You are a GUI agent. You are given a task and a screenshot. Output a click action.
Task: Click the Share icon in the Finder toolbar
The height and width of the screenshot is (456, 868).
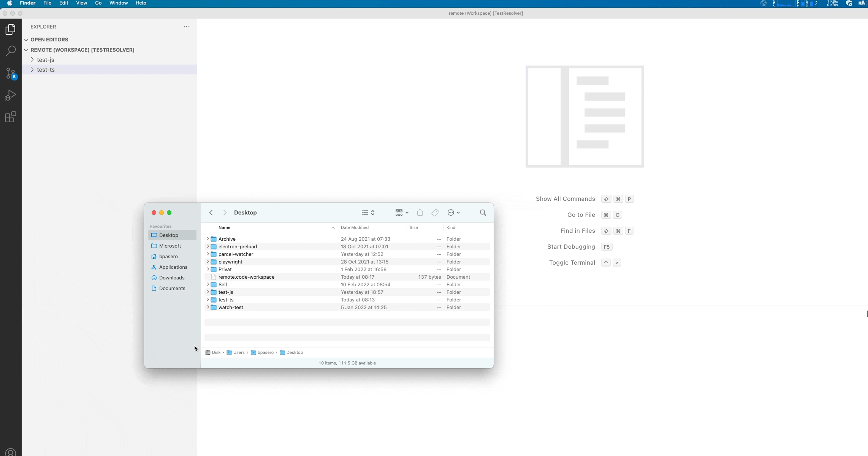(420, 213)
